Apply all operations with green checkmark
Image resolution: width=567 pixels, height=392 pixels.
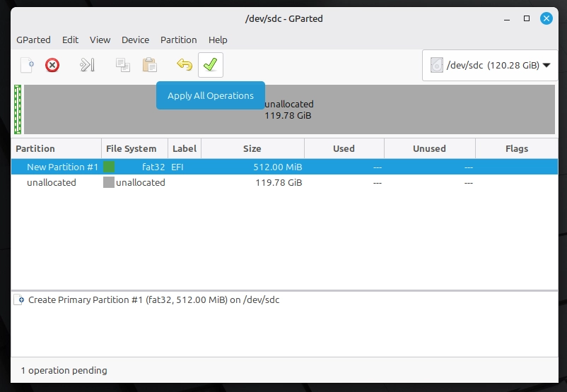point(211,65)
